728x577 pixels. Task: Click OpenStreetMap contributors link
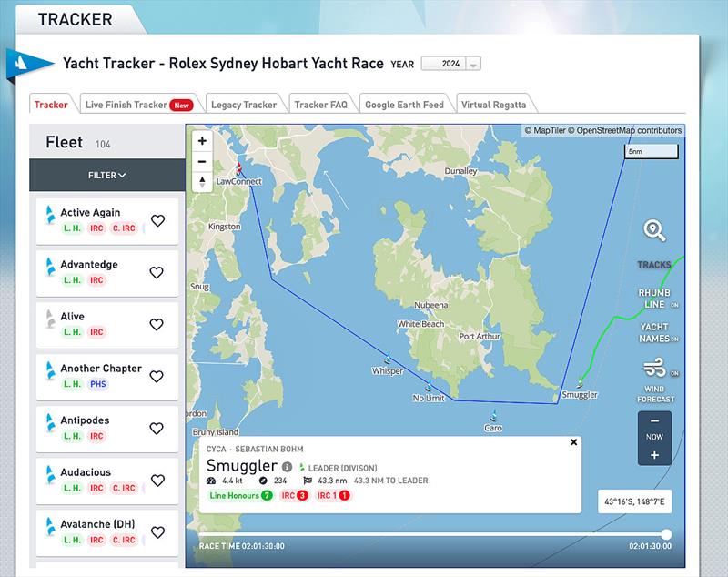[x=625, y=130]
